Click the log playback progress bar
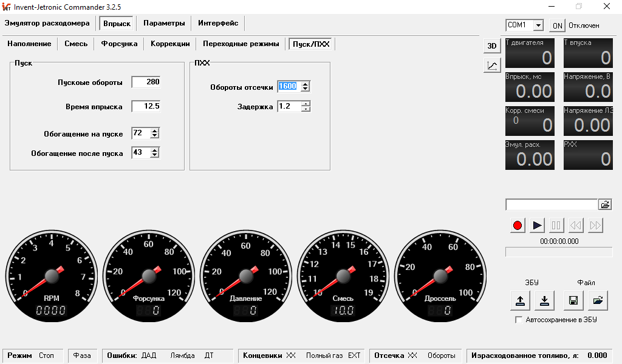The height and width of the screenshot is (364, 622). [559, 252]
